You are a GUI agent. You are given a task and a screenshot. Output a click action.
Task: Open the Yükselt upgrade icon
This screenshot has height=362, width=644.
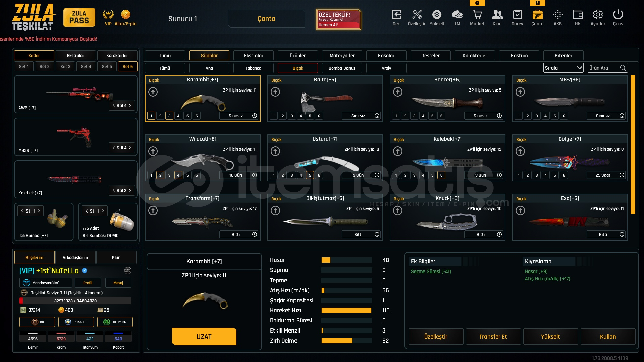(437, 15)
